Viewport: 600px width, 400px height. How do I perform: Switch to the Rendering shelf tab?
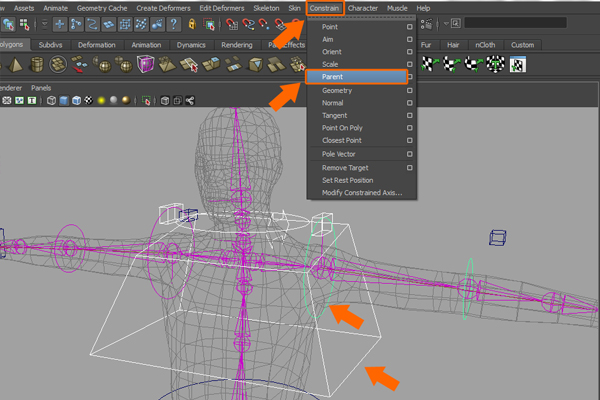[236, 45]
